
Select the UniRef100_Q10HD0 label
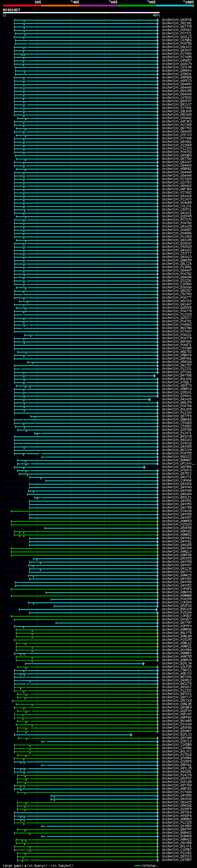coord(177,826)
